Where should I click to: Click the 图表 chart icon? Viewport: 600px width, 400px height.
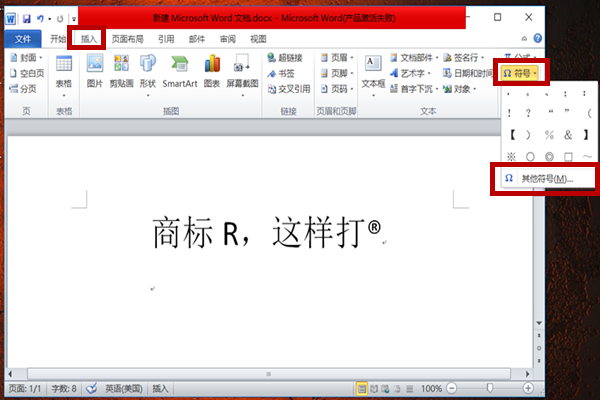point(212,71)
